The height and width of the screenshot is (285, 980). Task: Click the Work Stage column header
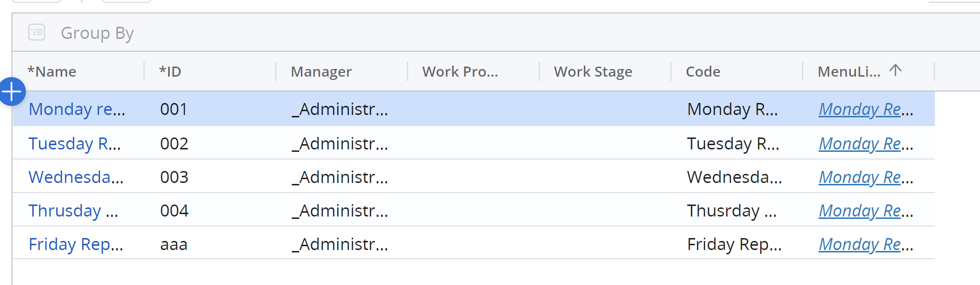593,72
